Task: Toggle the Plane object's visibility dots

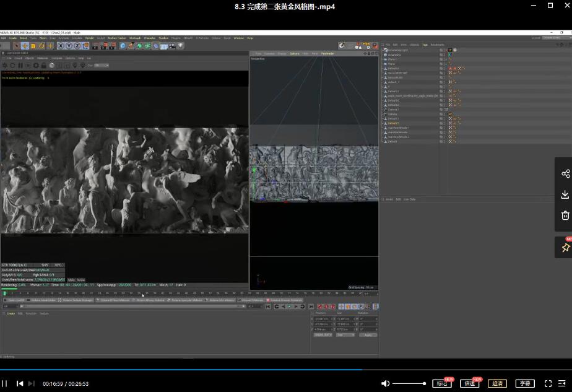Action: coord(441,63)
